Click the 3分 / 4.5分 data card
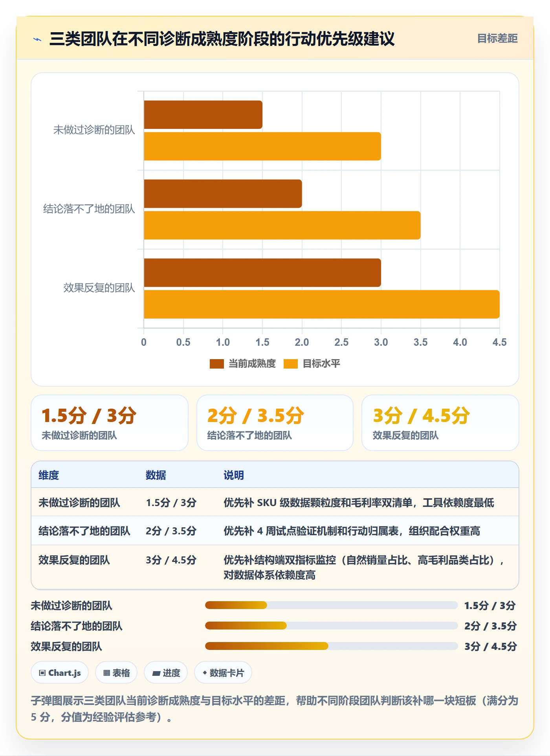This screenshot has width=550, height=756. pos(440,423)
